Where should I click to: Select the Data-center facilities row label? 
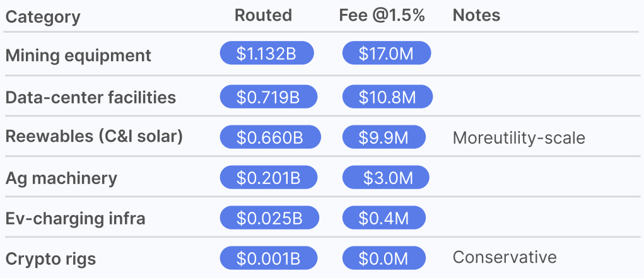91,97
